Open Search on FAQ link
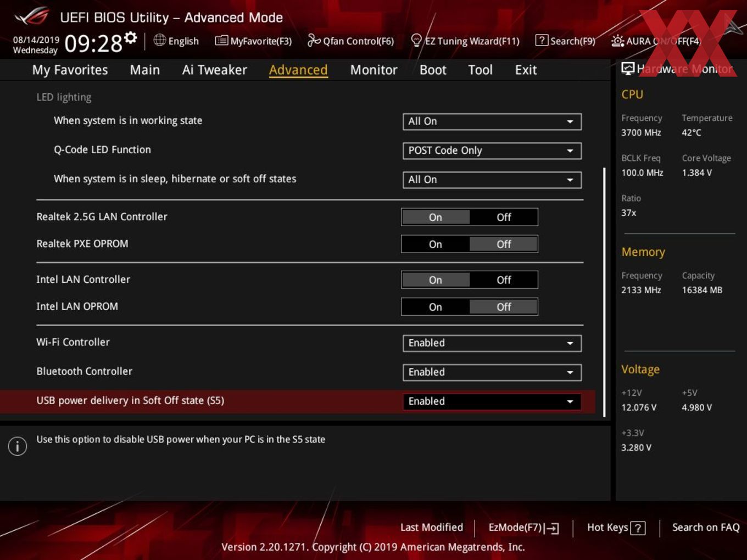This screenshot has height=560, width=747. click(706, 528)
